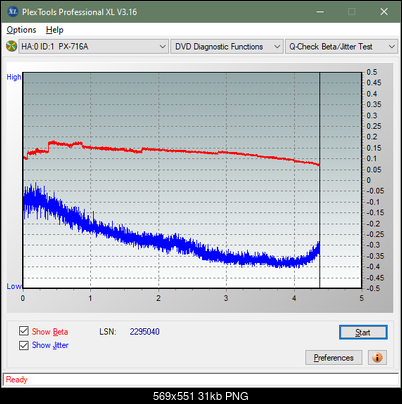Toggle the Show Jitter checkbox
The width and height of the screenshot is (402, 404).
click(24, 345)
